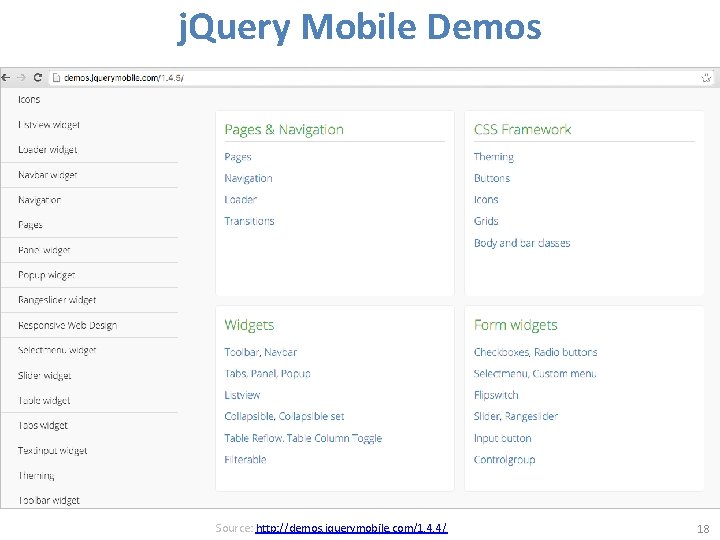The height and width of the screenshot is (540, 720).
Task: Open Textinput widget in the sidebar
Action: point(53,450)
